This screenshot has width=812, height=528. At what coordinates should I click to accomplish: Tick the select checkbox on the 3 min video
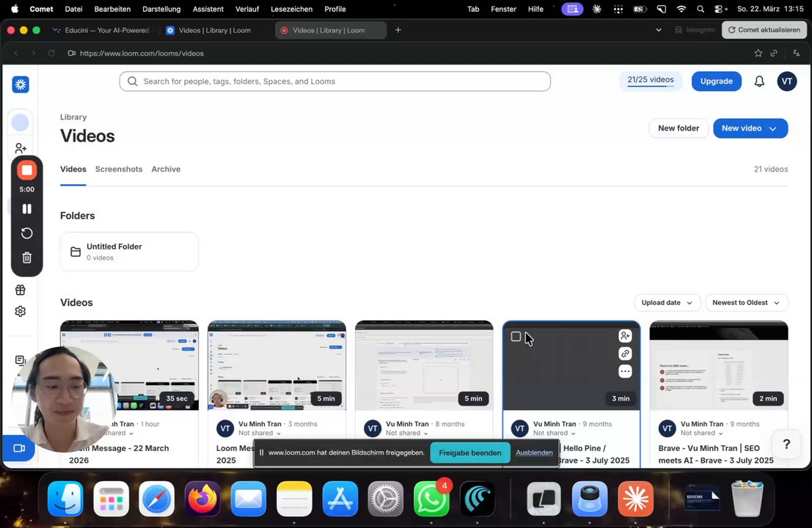pyautogui.click(x=516, y=337)
